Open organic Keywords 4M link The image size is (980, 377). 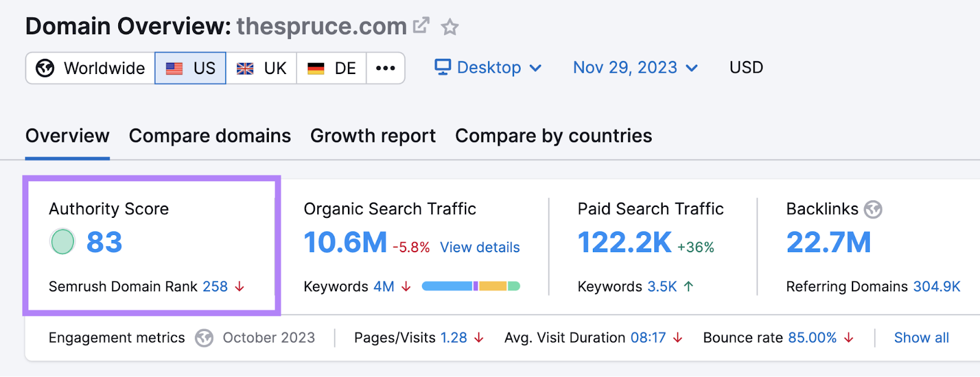click(384, 286)
